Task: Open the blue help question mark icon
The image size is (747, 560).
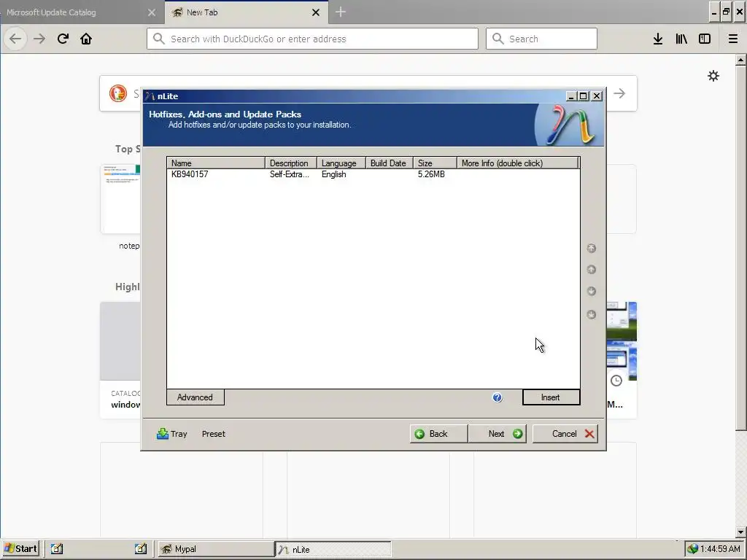Action: [497, 397]
